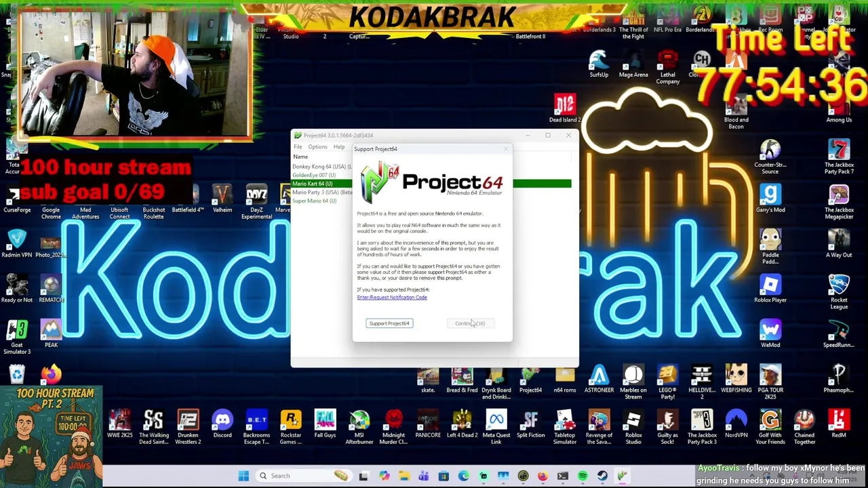The height and width of the screenshot is (488, 868).
Task: Open ASTRONEER desktop icon
Action: click(x=599, y=380)
